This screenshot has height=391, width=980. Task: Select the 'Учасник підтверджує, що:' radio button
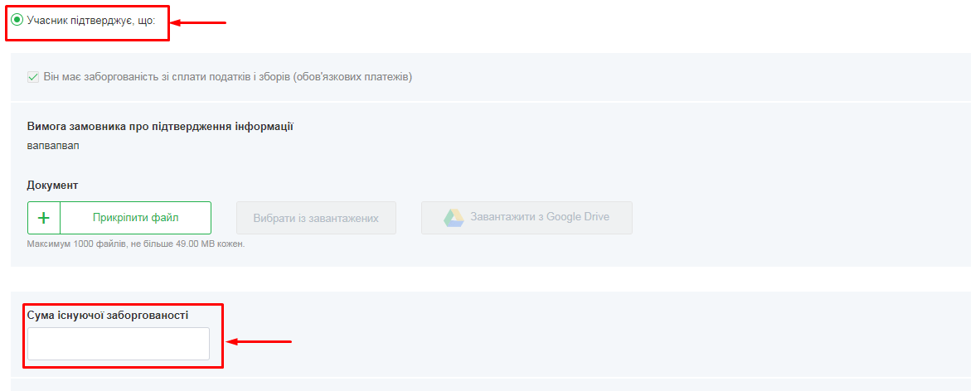(x=17, y=20)
